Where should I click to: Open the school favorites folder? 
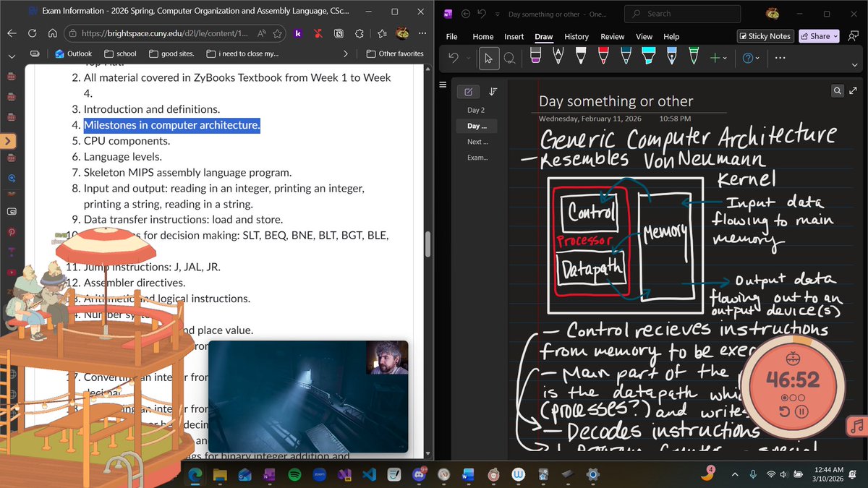click(x=120, y=53)
